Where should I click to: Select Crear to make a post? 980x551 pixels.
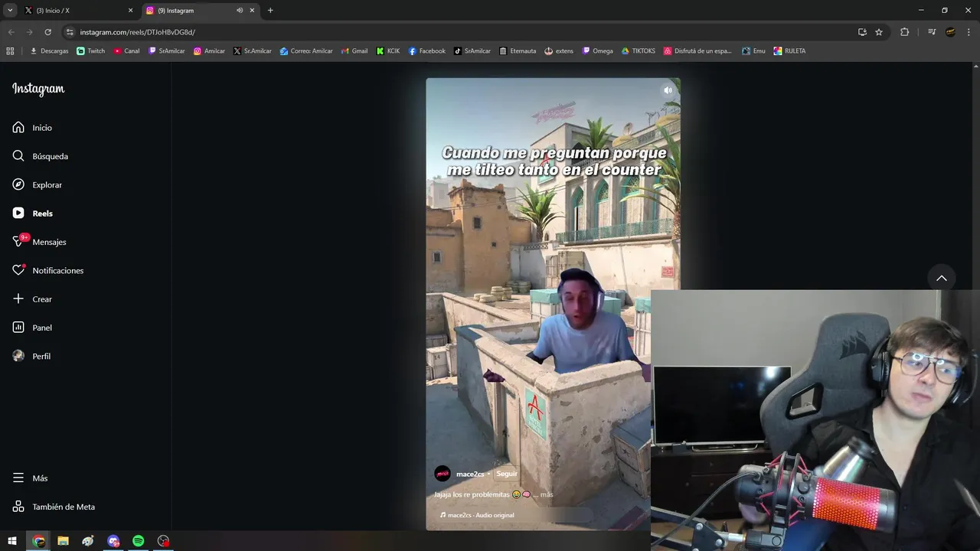(x=32, y=299)
